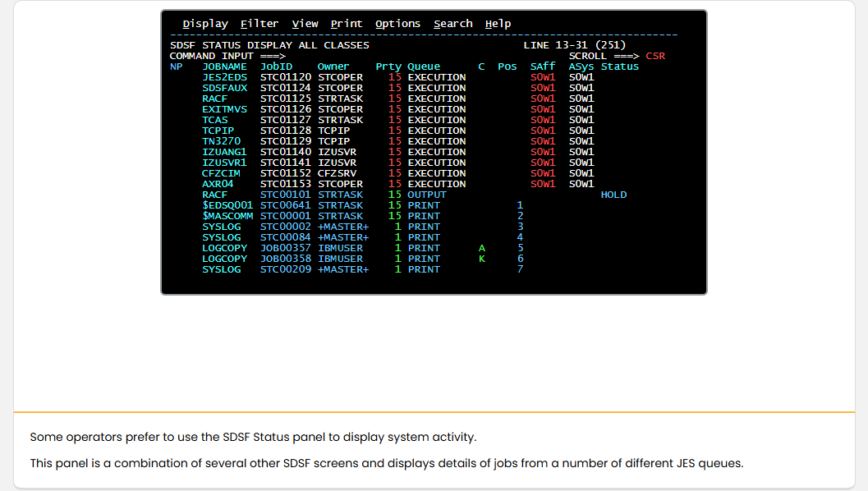Open the Search menu
The image size is (868, 491).
pos(452,24)
